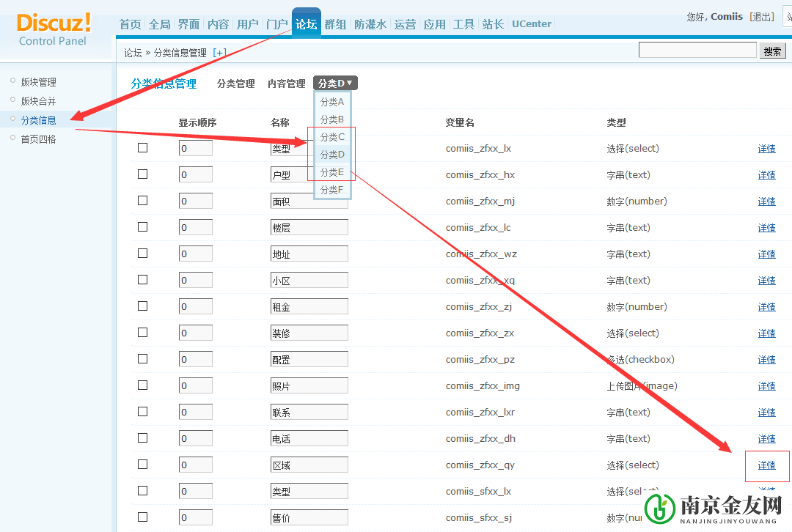Select 分类A from the category dropdown
The width and height of the screenshot is (792, 532).
coord(331,102)
